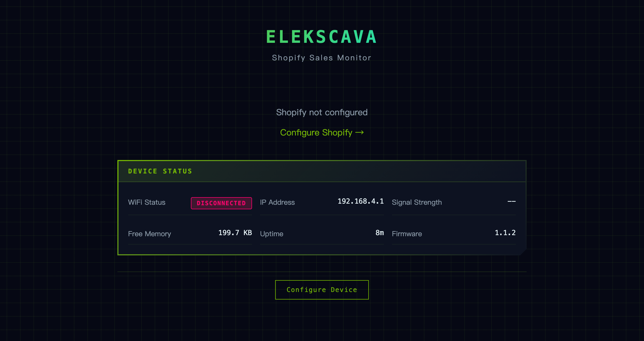Select the Free Memory reading 199.7 KB
The image size is (644, 341).
click(x=235, y=233)
